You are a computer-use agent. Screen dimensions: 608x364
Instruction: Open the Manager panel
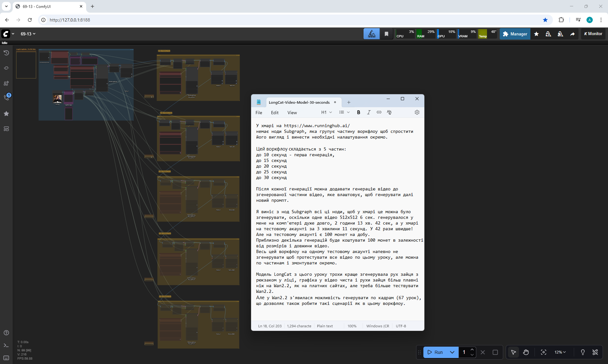click(515, 34)
